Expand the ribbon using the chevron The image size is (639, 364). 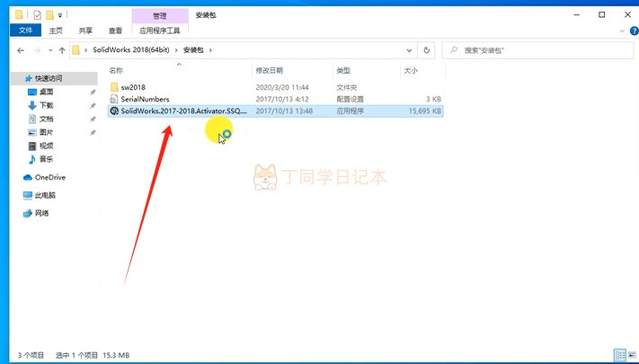click(x=622, y=31)
